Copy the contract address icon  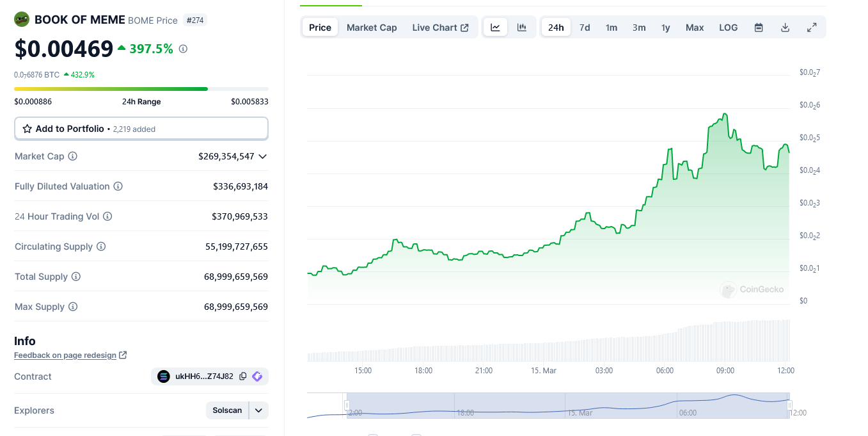click(x=243, y=376)
